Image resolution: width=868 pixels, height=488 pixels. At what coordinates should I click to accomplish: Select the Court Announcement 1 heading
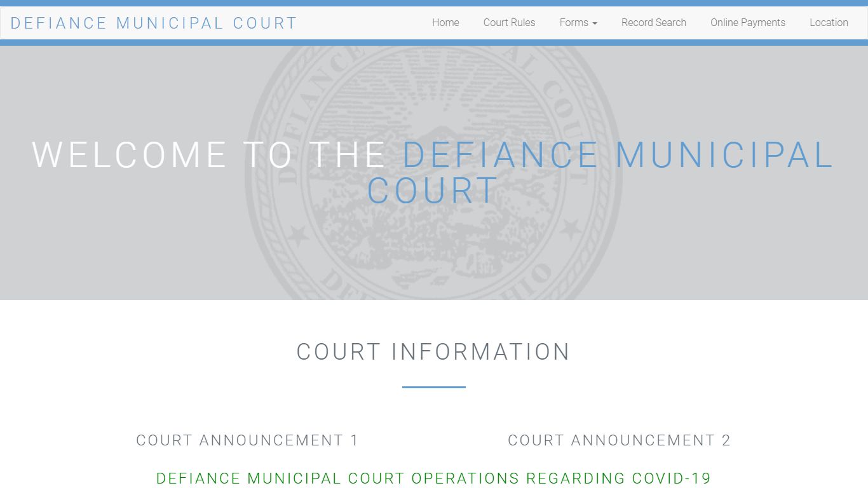coord(248,440)
